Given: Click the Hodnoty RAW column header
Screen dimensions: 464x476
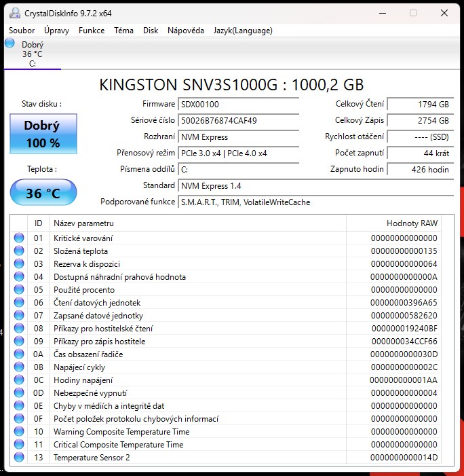Looking at the screenshot, I should point(412,223).
